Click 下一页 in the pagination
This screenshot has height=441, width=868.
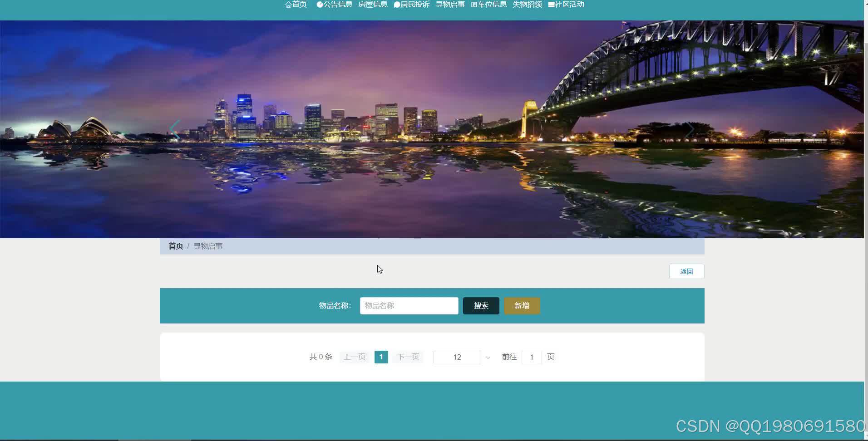tap(408, 357)
